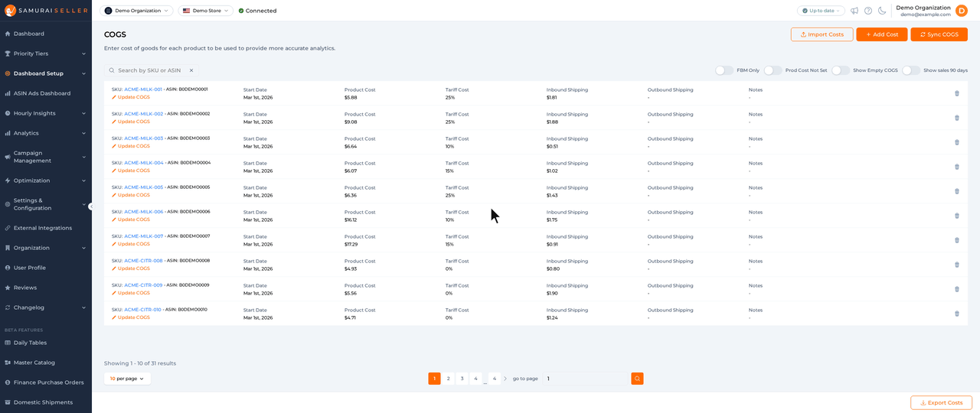Toggle Show Empty COGS

841,70
